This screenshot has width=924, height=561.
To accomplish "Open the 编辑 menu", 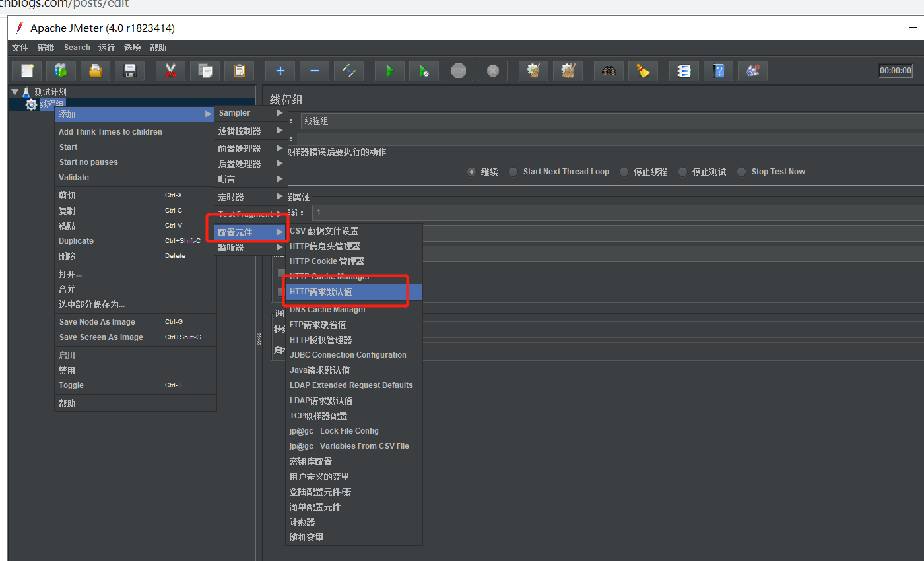I will point(46,48).
